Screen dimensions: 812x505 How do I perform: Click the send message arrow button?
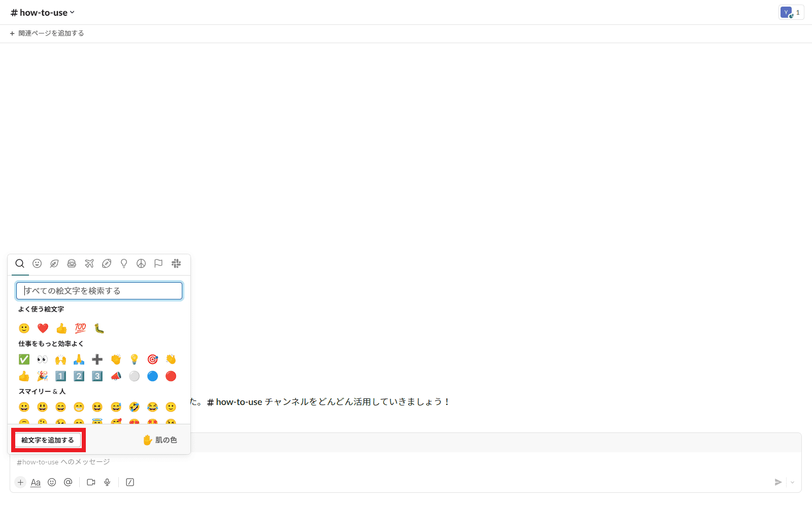pyautogui.click(x=778, y=482)
